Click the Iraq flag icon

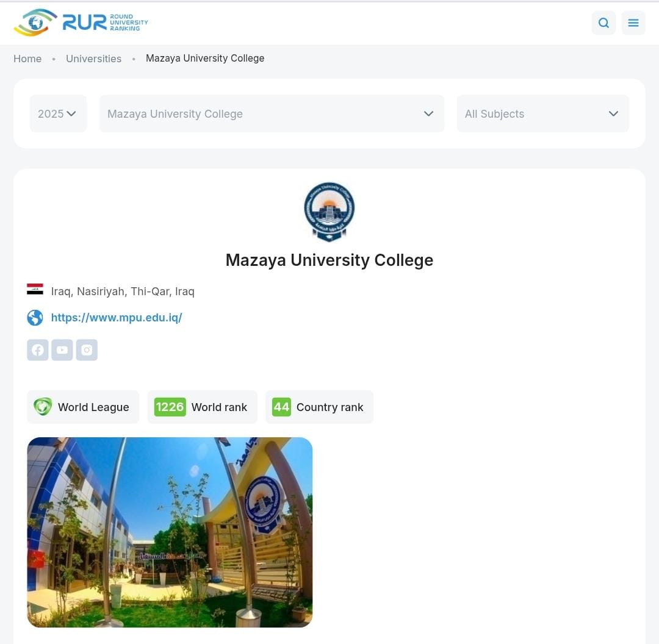35,290
